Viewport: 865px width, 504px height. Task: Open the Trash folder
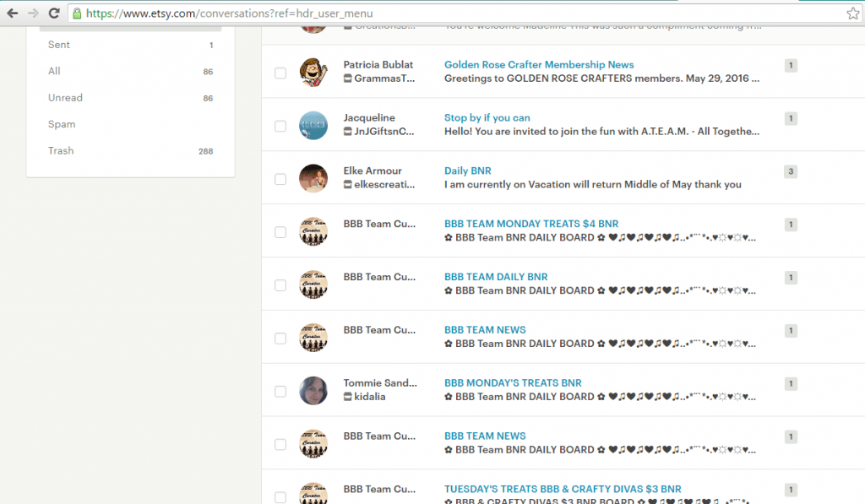coord(61,150)
